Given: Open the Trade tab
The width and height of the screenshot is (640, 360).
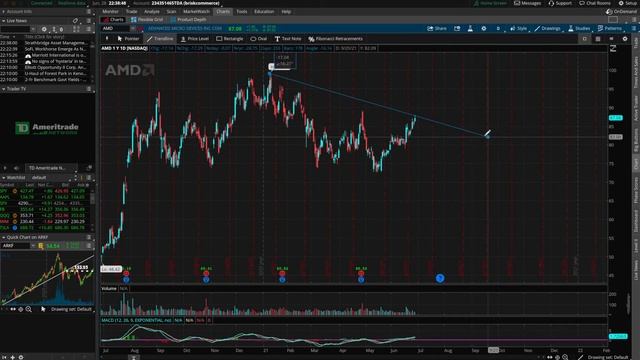Looking at the screenshot, I should tap(131, 11).
